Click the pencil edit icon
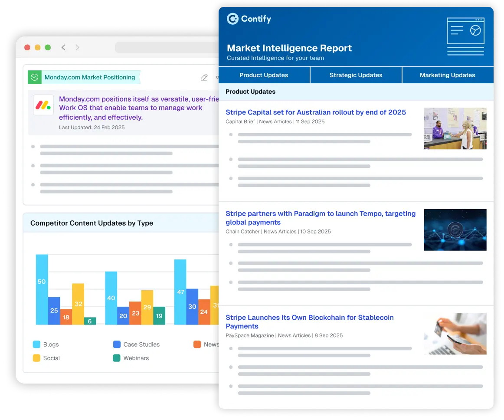The height and width of the screenshot is (420, 504). coord(204,77)
